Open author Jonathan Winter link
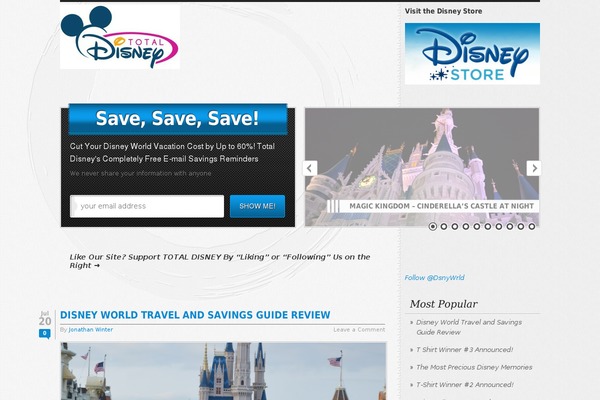 pos(91,330)
